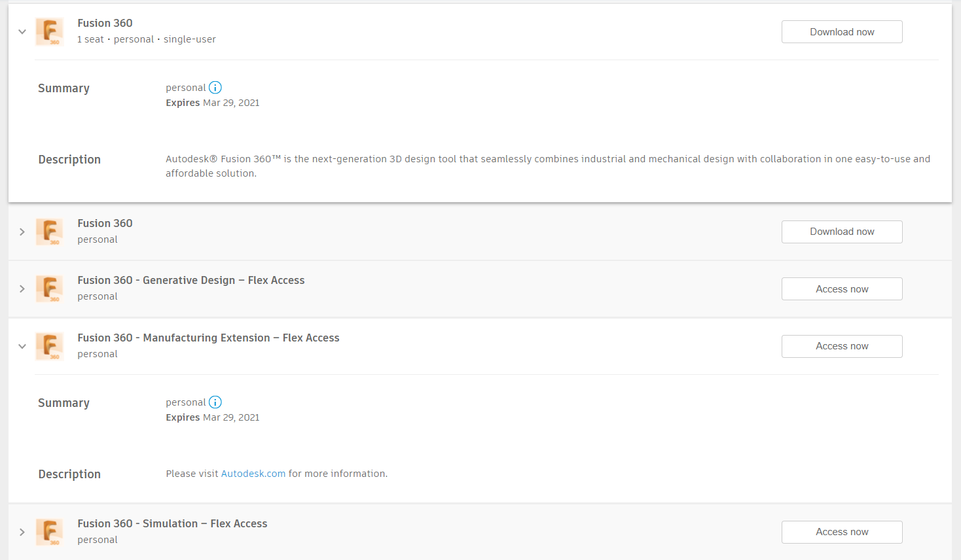Image resolution: width=961 pixels, height=560 pixels.
Task: Open the Autodesk.com link
Action: coord(253,474)
